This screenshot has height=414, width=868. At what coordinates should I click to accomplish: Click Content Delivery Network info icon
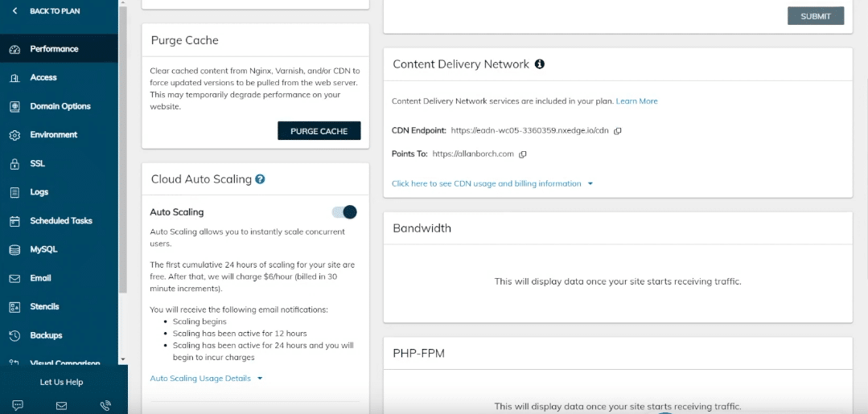pyautogui.click(x=540, y=64)
